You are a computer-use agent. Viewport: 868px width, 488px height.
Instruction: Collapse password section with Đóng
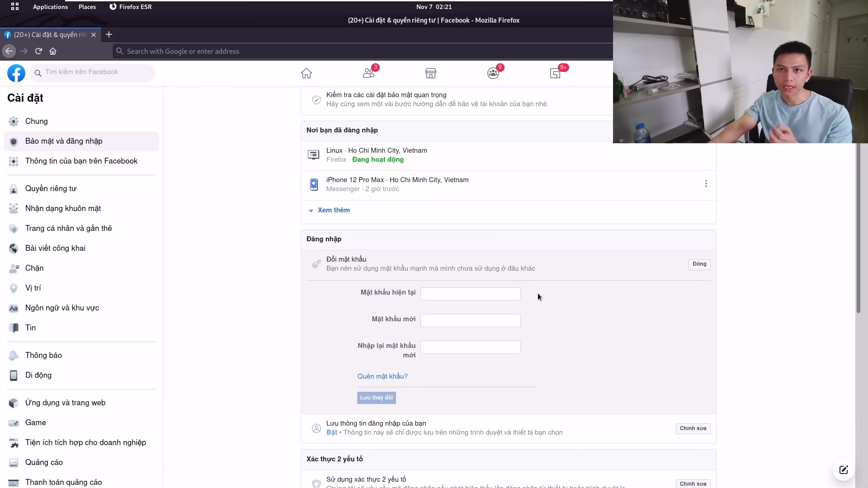click(699, 264)
